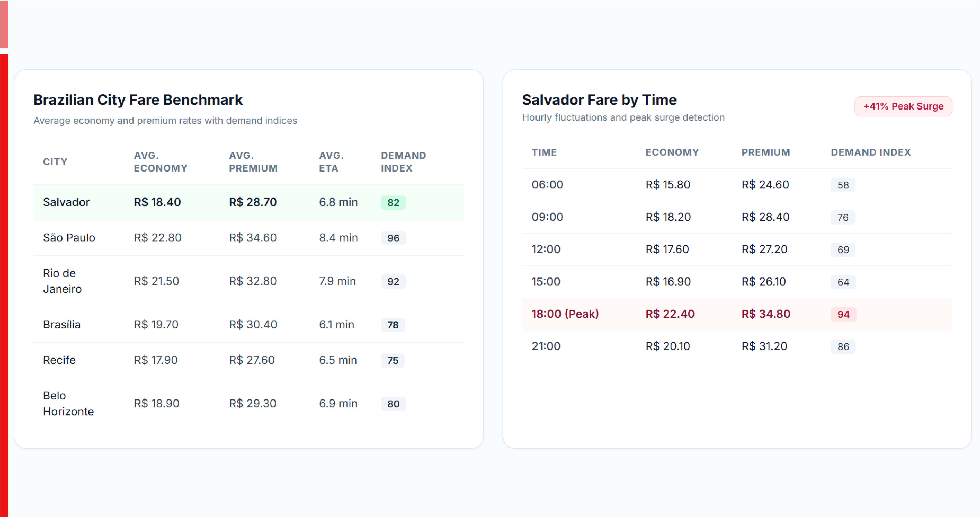This screenshot has width=980, height=517.
Task: Click the AVG. ETA column header
Action: [x=331, y=162]
